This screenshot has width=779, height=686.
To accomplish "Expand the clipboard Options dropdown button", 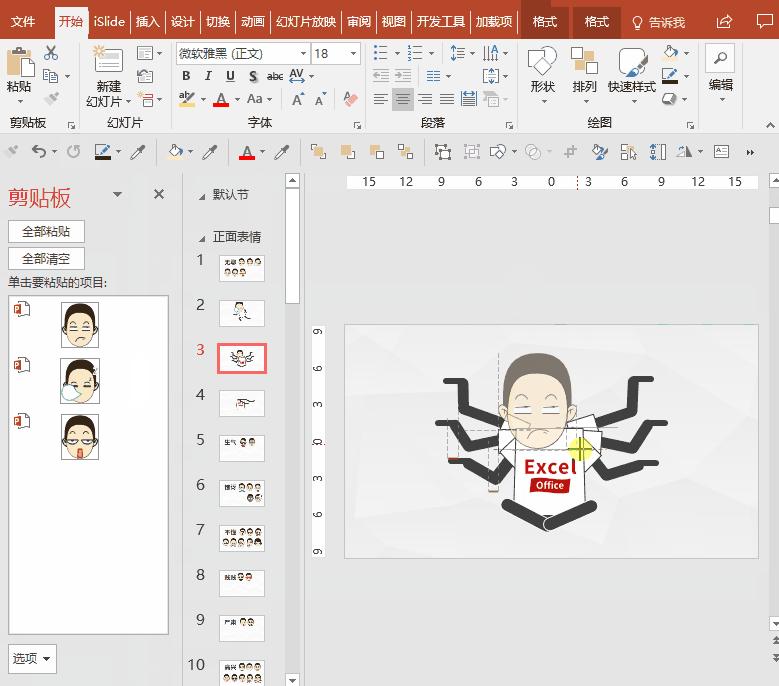I will click(x=32, y=658).
